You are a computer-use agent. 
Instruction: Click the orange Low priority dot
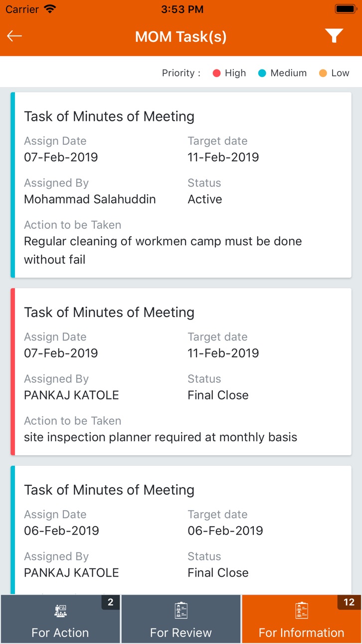[323, 73]
